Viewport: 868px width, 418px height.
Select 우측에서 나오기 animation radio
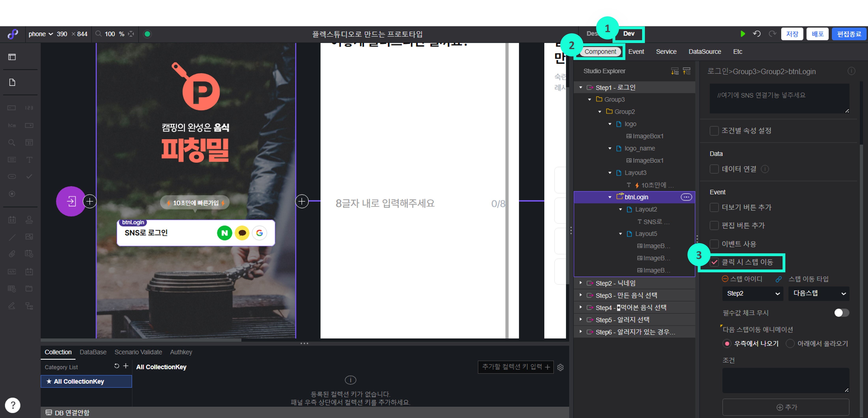(727, 343)
